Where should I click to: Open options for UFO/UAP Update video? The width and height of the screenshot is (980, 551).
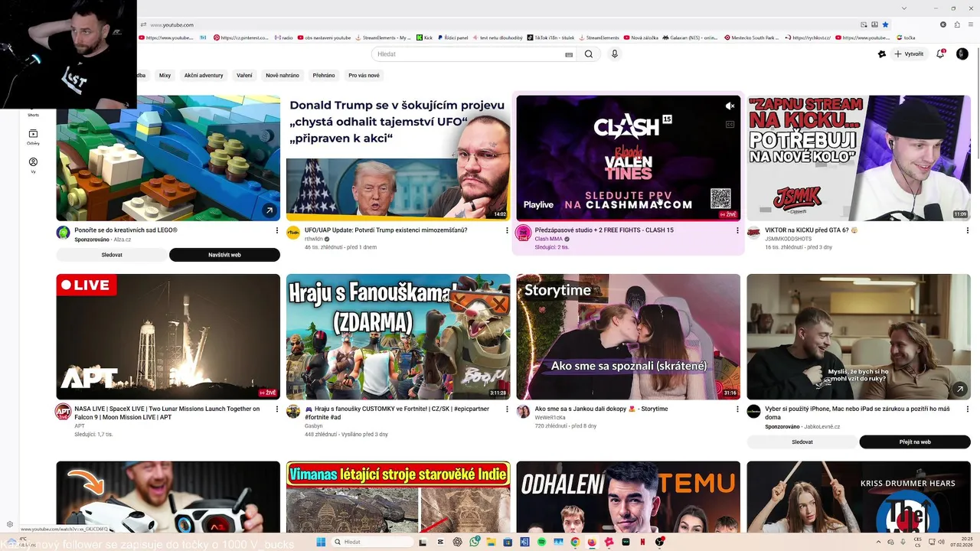[x=507, y=230]
